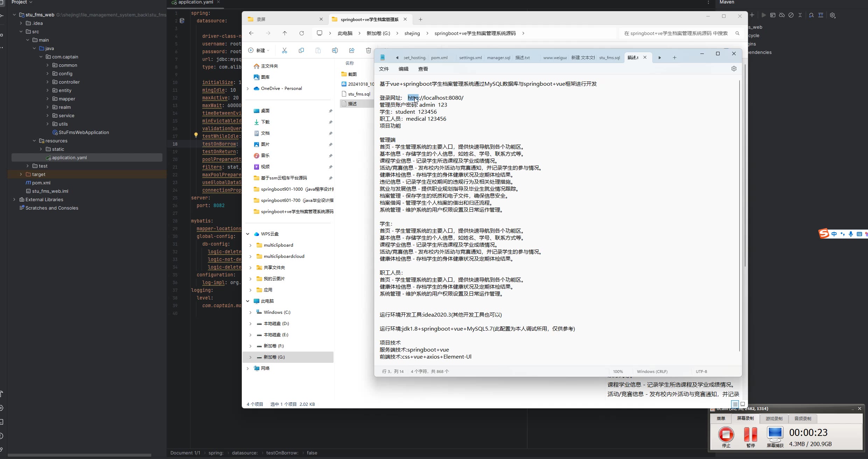Switch to 录屏 tab in File Explorer

coord(285,20)
